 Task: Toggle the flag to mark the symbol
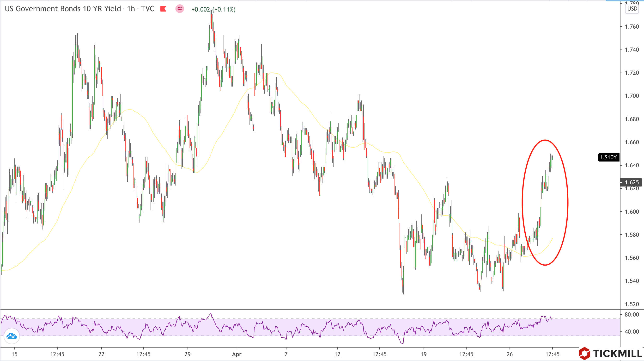click(x=164, y=9)
